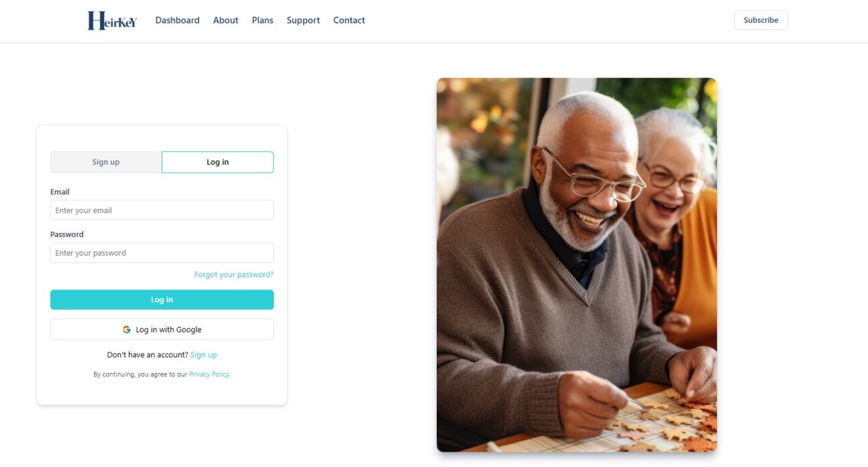Open the Privacy Policy link
868x467 pixels.
[x=209, y=374]
